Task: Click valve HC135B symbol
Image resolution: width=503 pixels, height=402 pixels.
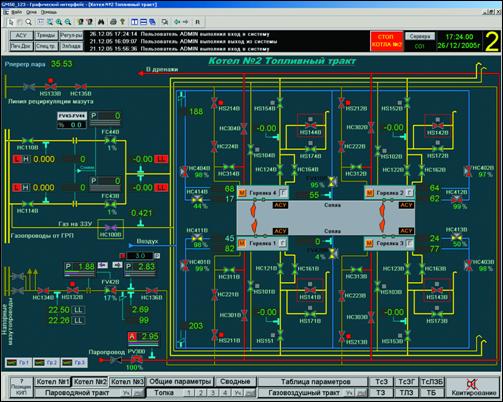Action: point(81,87)
